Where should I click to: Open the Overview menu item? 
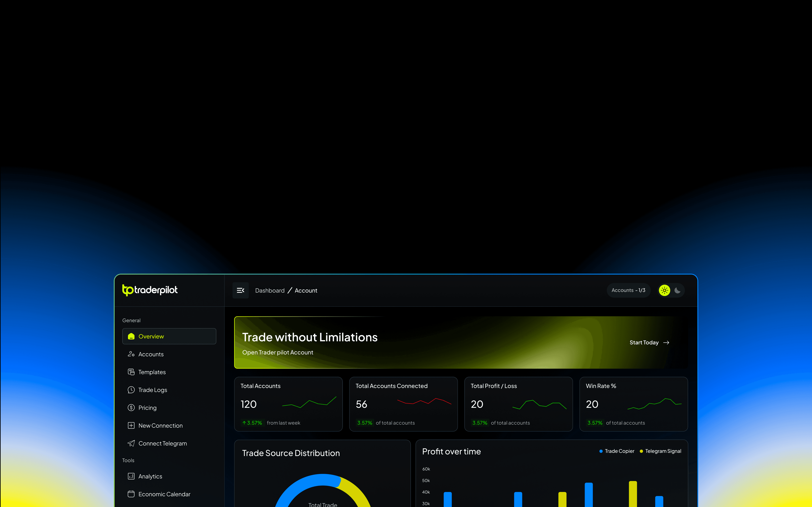pos(169,336)
